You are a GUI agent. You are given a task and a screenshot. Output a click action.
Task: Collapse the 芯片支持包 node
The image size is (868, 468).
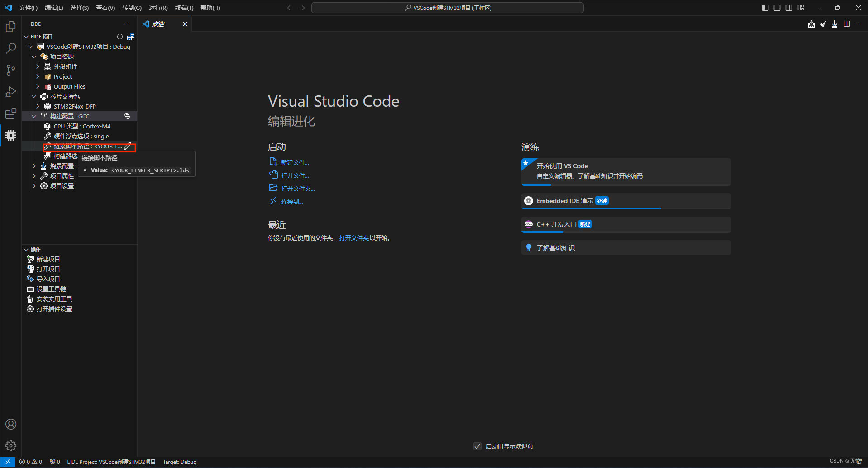tap(34, 96)
